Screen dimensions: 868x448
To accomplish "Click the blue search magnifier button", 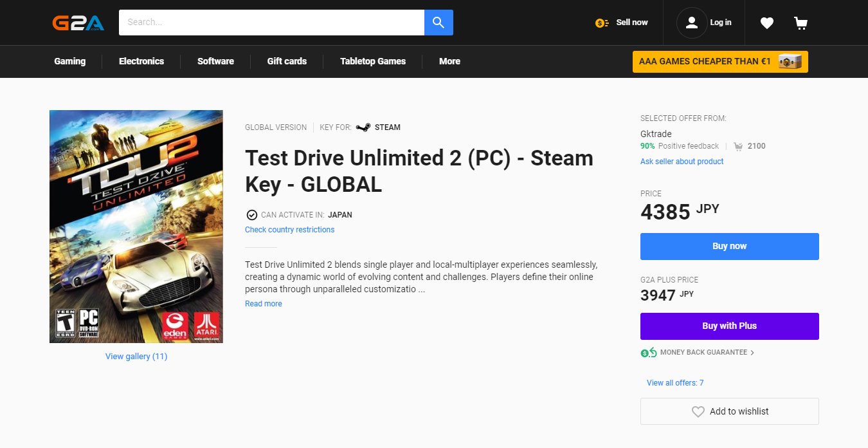I will coord(439,23).
